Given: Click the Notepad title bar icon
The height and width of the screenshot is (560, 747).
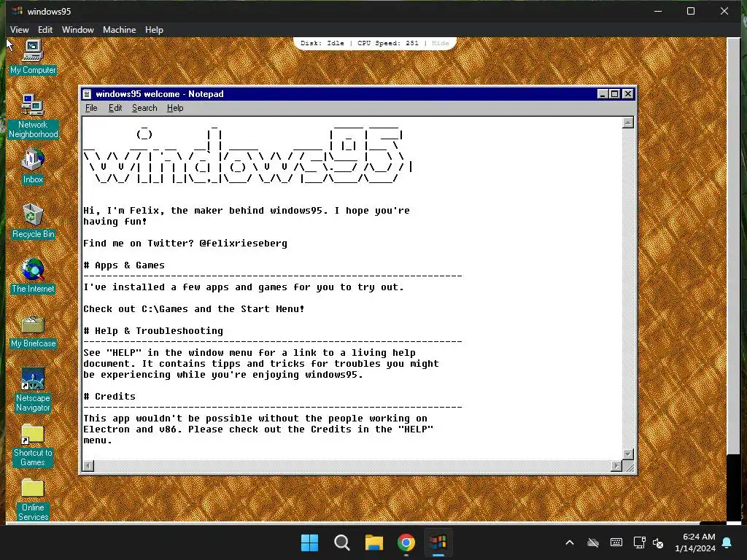Looking at the screenshot, I should point(88,94).
